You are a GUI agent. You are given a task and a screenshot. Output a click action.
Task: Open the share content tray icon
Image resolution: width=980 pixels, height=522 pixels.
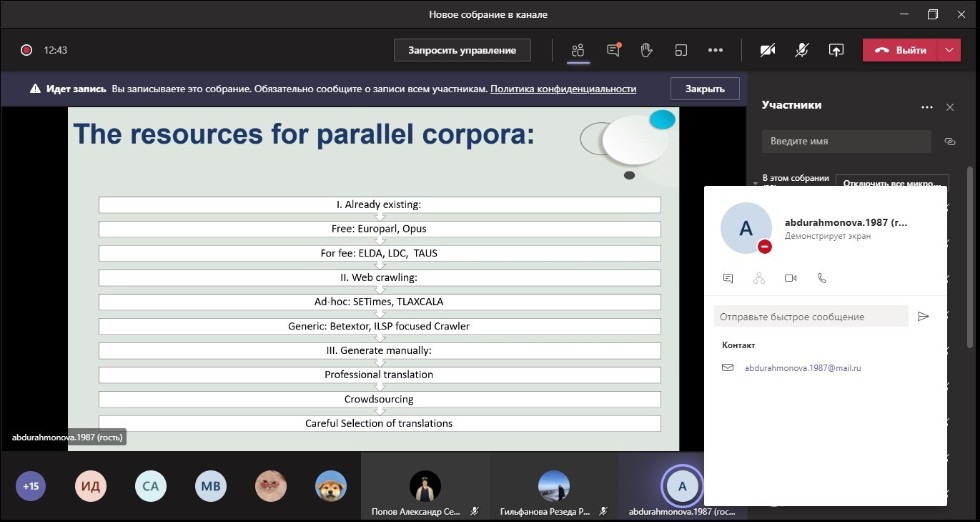click(x=835, y=50)
